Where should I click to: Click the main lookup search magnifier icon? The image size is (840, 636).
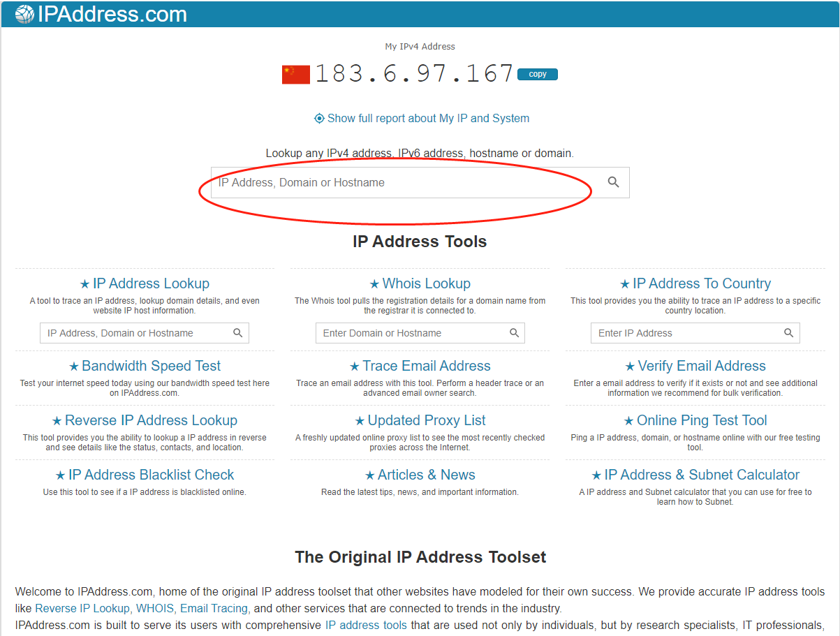pos(614,182)
